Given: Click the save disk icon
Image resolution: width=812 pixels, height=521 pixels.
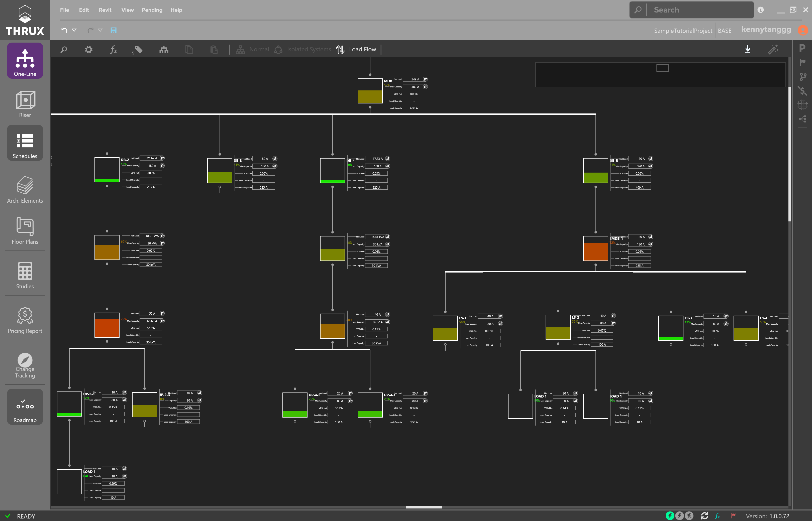Looking at the screenshot, I should 114,31.
